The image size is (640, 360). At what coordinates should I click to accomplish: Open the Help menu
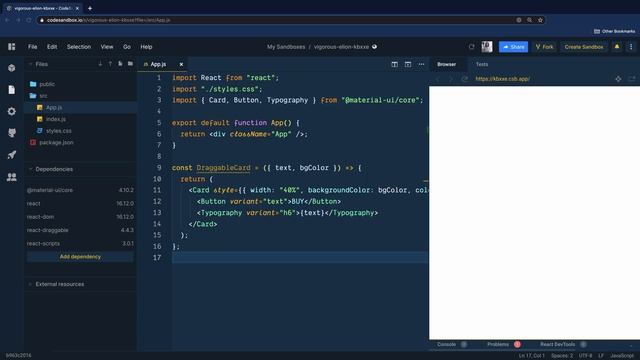pos(146,47)
